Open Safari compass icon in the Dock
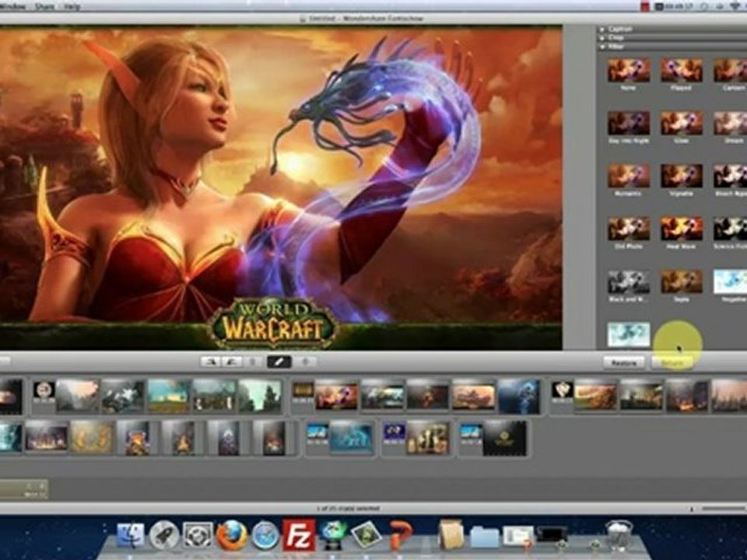The image size is (747, 560). coord(265,535)
